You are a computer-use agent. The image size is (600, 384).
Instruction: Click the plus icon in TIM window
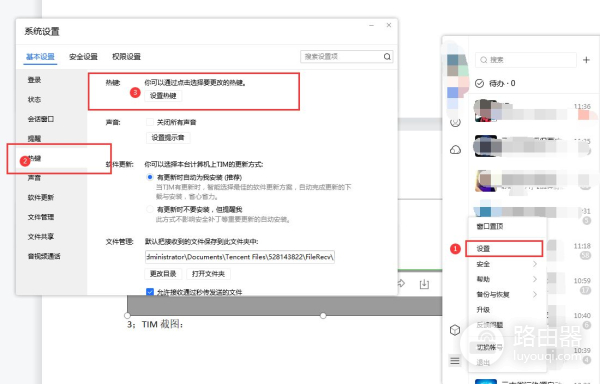586,60
